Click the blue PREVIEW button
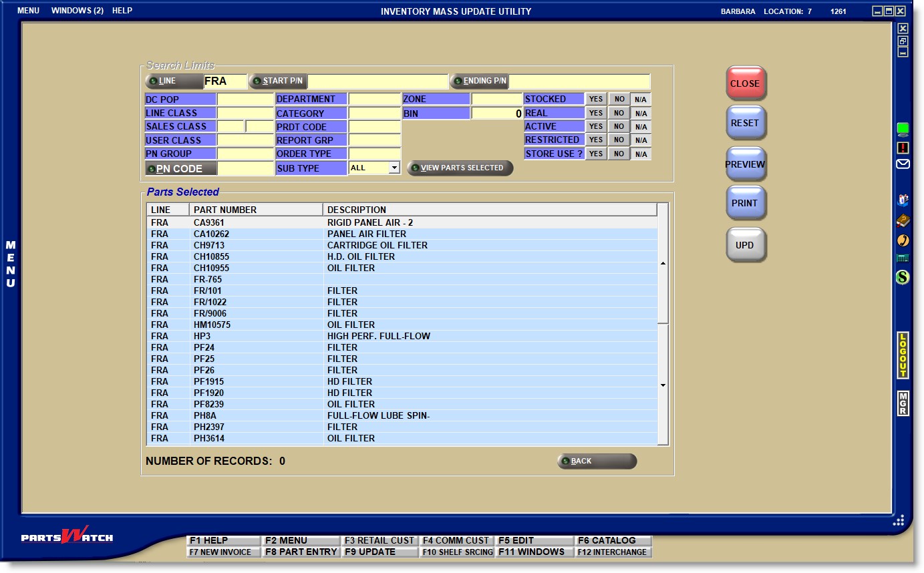Viewport: 924px width, 573px height. coord(745,164)
